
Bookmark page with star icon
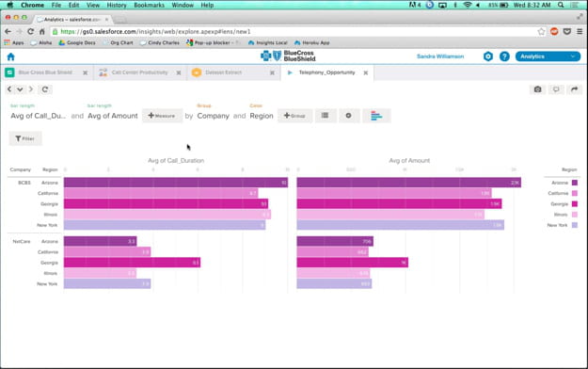(541, 31)
